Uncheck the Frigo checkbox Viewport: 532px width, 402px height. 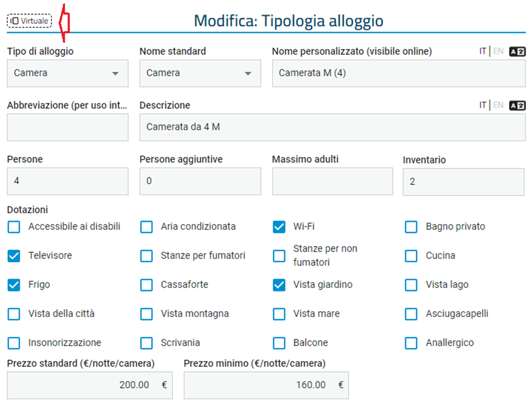click(x=14, y=285)
